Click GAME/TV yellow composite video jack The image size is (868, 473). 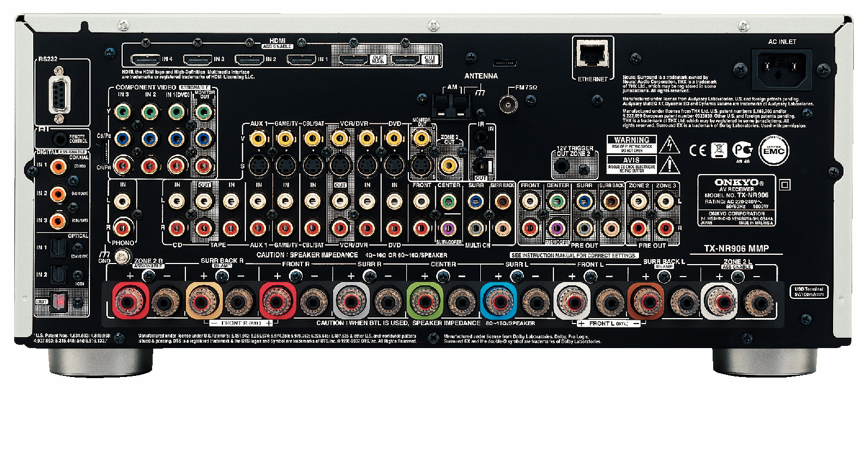(x=285, y=139)
